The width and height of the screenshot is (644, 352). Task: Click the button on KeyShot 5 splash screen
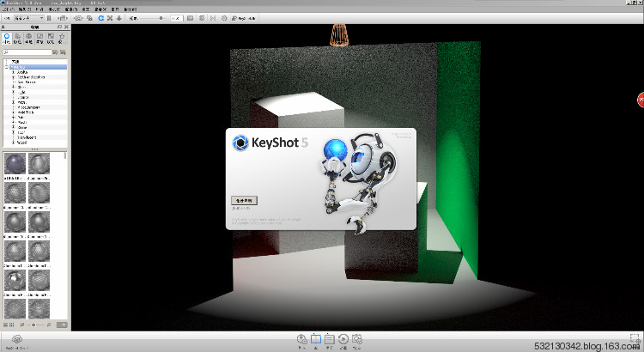click(244, 200)
